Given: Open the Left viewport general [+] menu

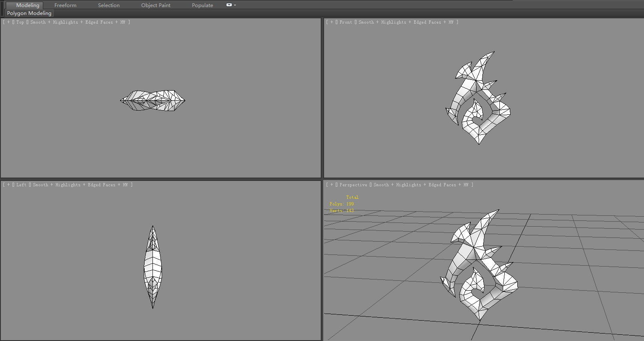Looking at the screenshot, I should coord(8,185).
